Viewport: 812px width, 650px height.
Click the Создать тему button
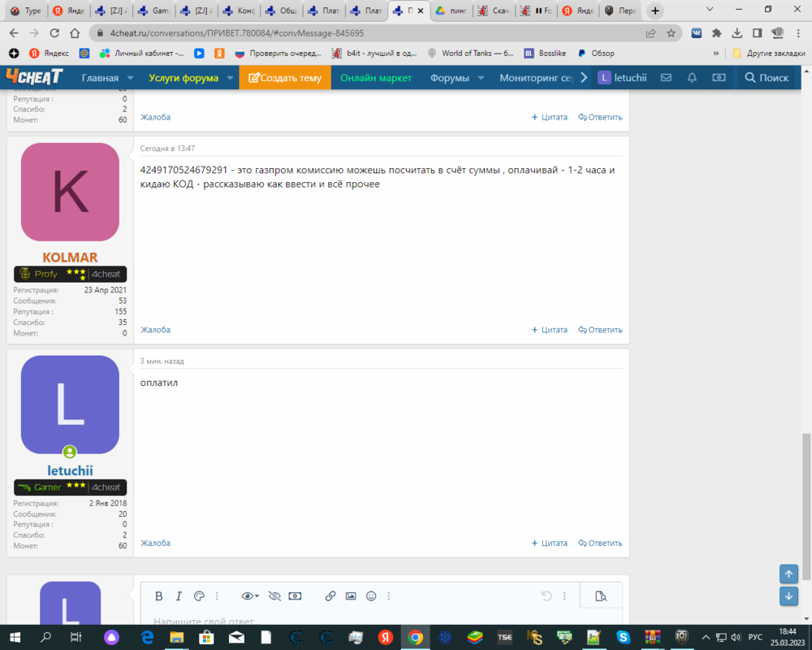point(285,78)
